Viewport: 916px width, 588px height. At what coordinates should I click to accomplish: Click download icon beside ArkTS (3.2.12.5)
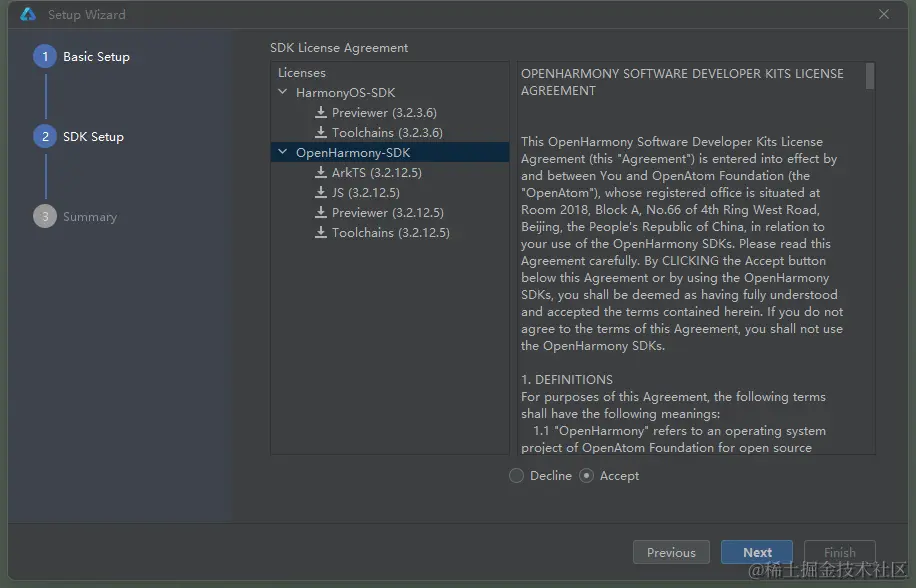(x=321, y=172)
